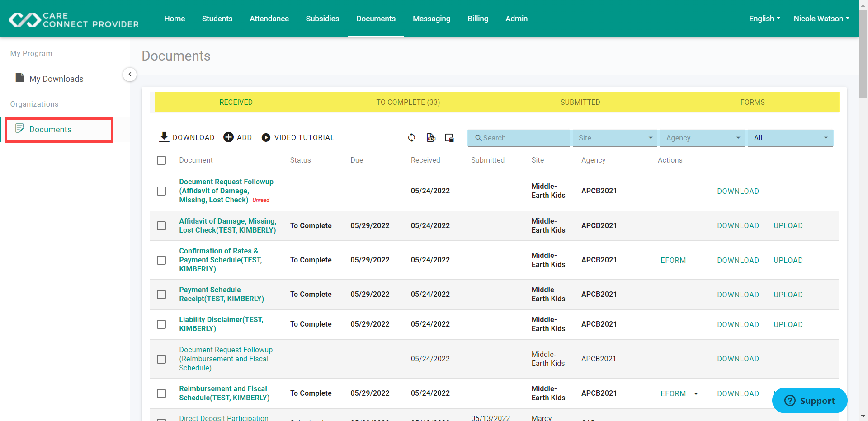Open the English language dropdown
This screenshot has width=868, height=421.
[x=764, y=19]
